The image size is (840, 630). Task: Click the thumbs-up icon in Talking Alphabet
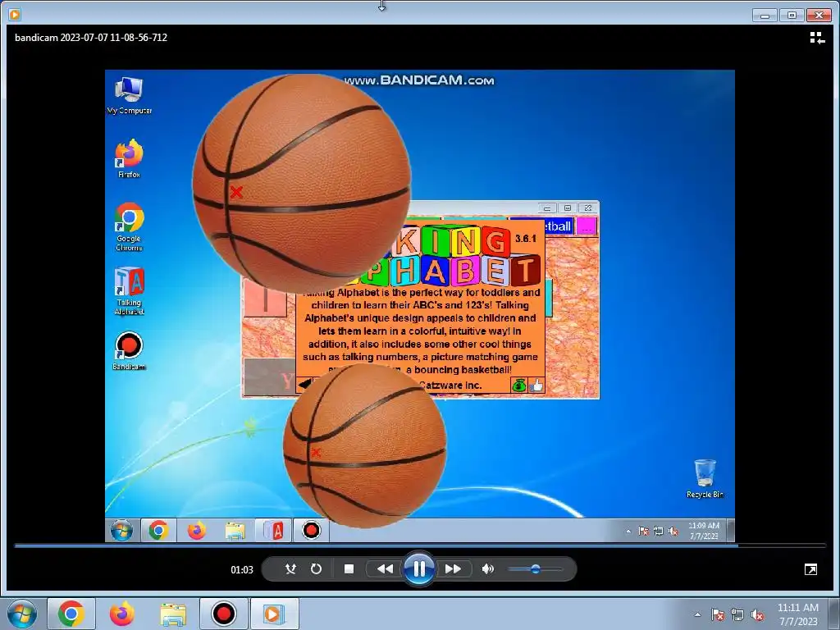pyautogui.click(x=536, y=386)
